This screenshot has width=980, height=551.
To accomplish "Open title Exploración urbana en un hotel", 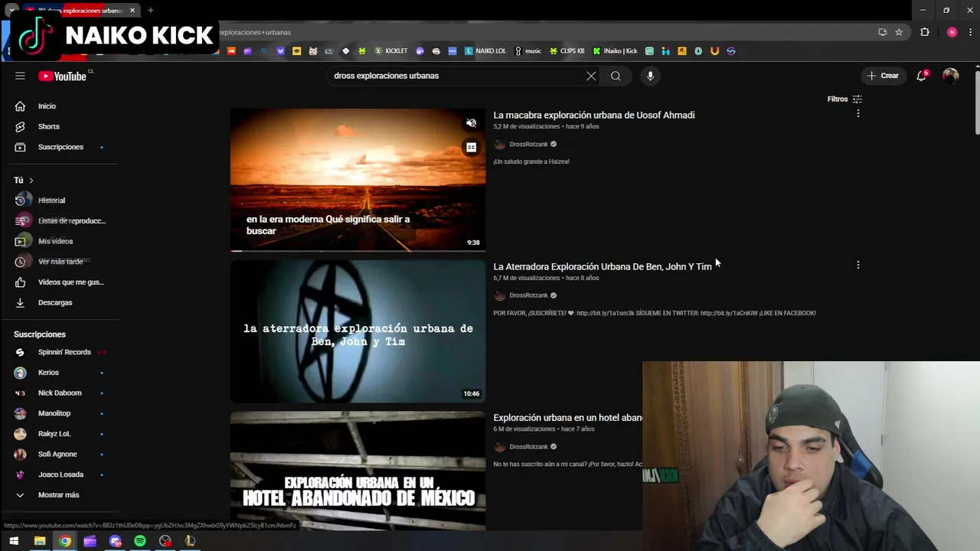I will pos(568,418).
